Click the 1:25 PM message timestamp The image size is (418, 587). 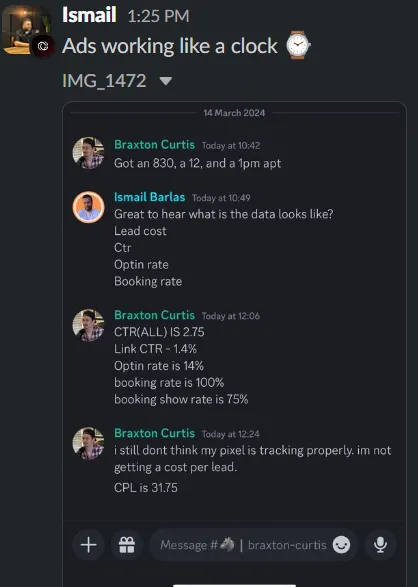tap(158, 16)
